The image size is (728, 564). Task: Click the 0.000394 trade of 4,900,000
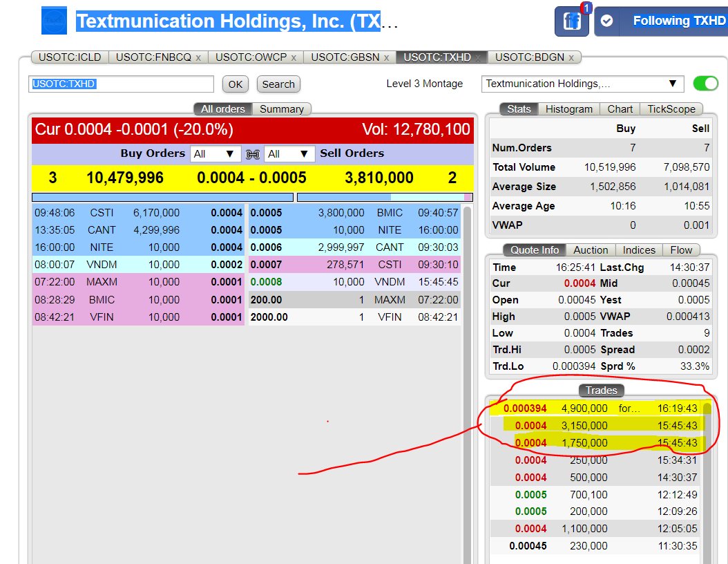point(597,408)
